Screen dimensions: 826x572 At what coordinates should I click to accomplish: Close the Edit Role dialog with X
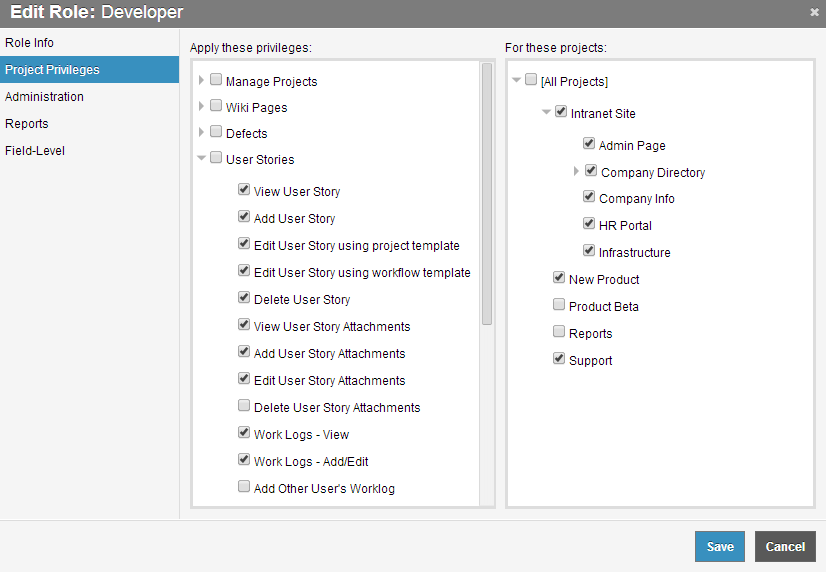[x=814, y=12]
